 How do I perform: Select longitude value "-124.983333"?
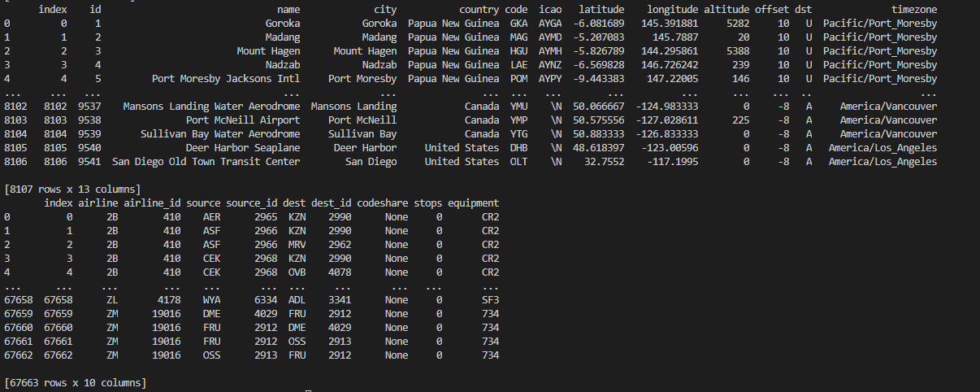(x=667, y=107)
